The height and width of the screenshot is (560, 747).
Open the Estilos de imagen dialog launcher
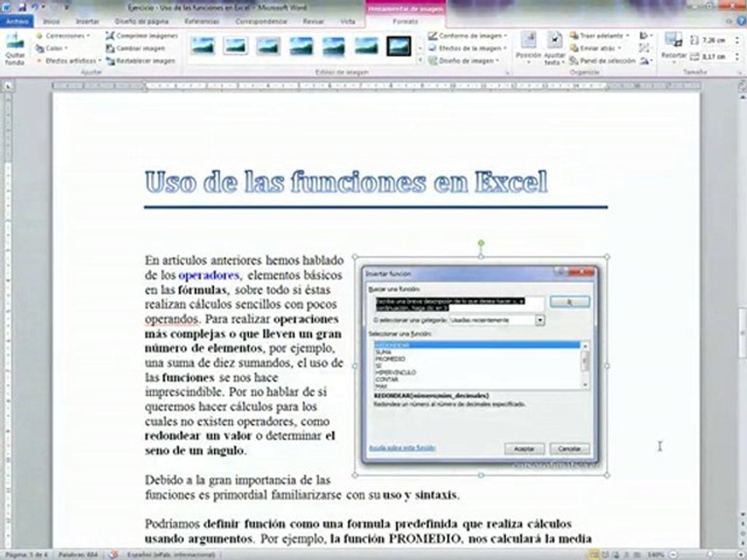point(508,73)
